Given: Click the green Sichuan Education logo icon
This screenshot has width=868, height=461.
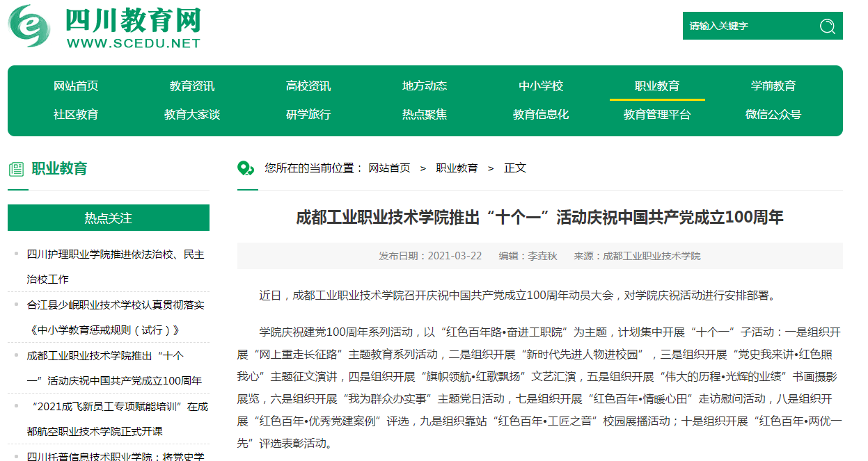Looking at the screenshot, I should pos(29,26).
